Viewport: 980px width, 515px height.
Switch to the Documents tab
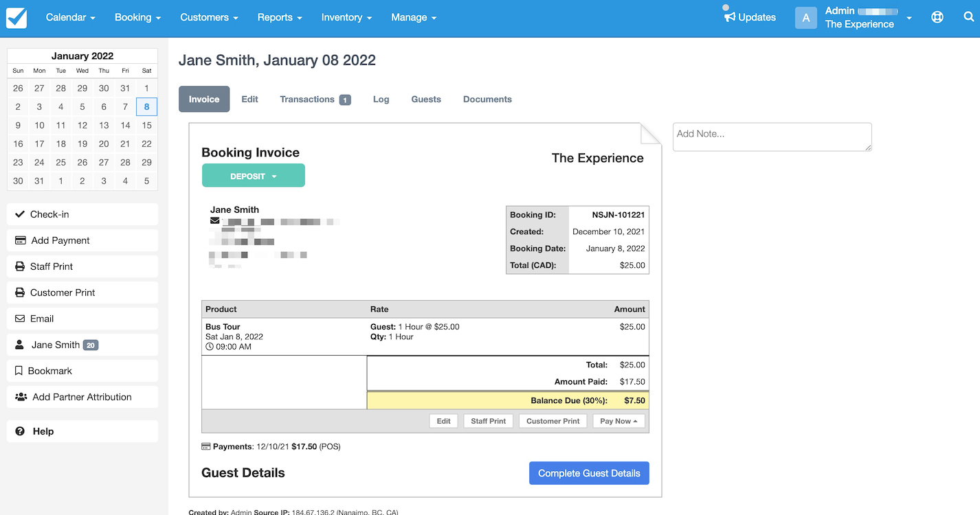487,99
